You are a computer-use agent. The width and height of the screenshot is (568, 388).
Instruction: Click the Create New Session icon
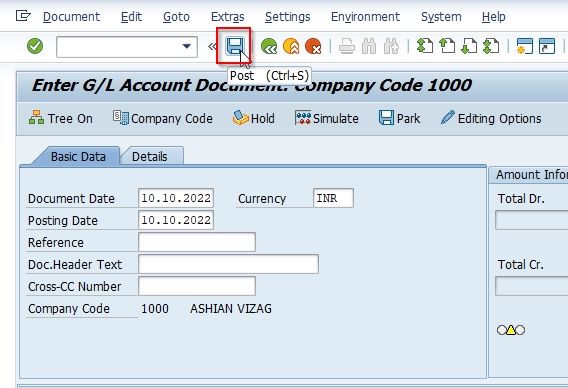[525, 46]
